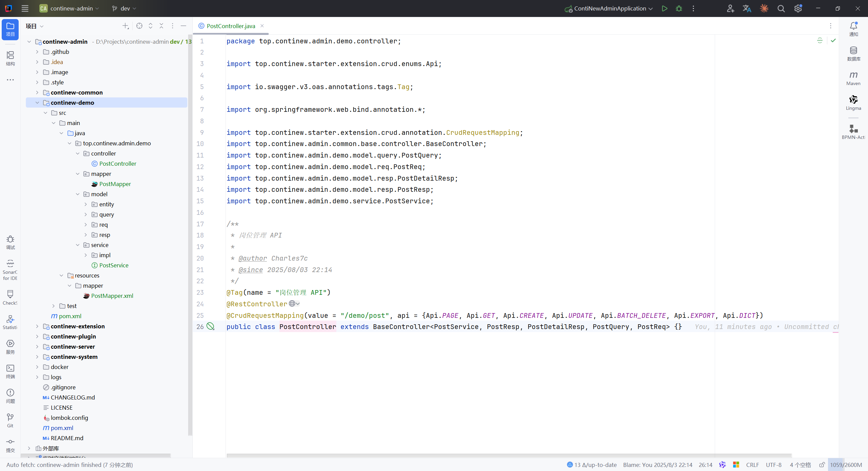The width and height of the screenshot is (868, 471).
Task: Open project view mode dropdown
Action: 35,26
